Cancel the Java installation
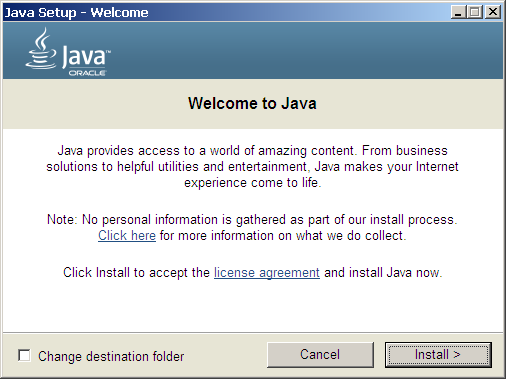This screenshot has width=506, height=379. [320, 355]
